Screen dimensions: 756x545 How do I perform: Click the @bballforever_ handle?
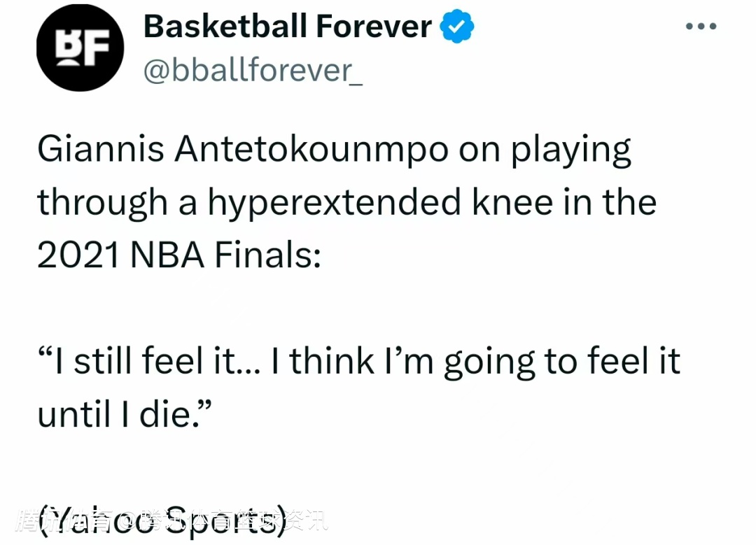(x=253, y=71)
